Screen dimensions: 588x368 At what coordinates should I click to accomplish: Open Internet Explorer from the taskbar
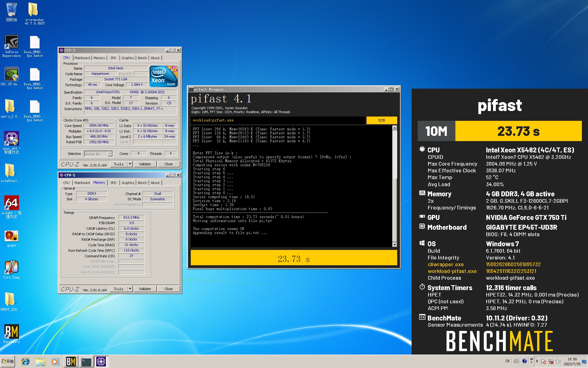coord(25,362)
